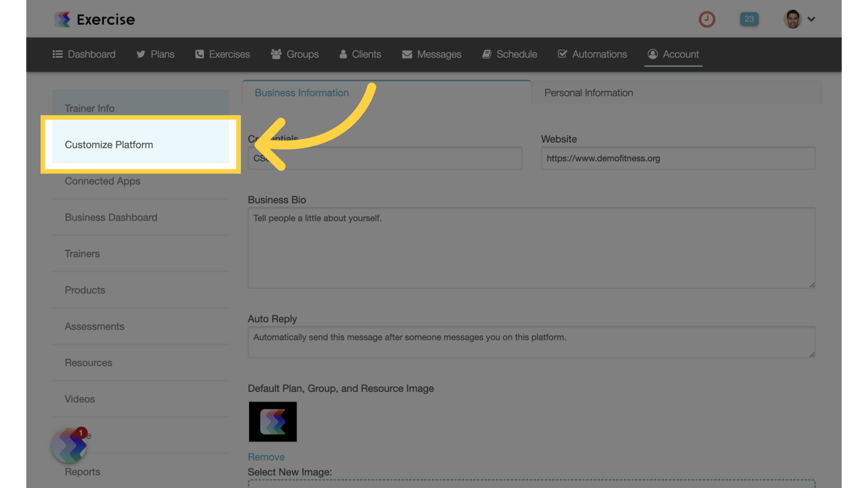Select Reports from the sidebar
This screenshot has width=868, height=488.
click(x=82, y=471)
